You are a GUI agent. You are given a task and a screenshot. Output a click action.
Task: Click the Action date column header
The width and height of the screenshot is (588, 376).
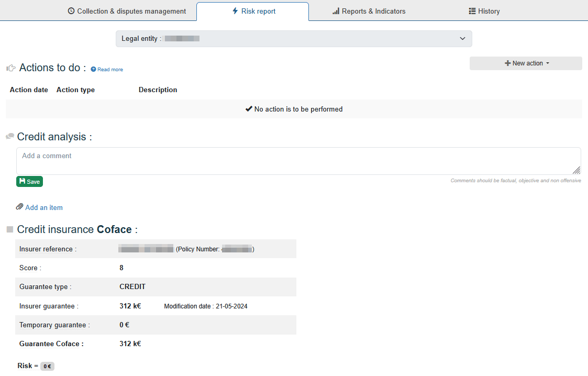29,90
